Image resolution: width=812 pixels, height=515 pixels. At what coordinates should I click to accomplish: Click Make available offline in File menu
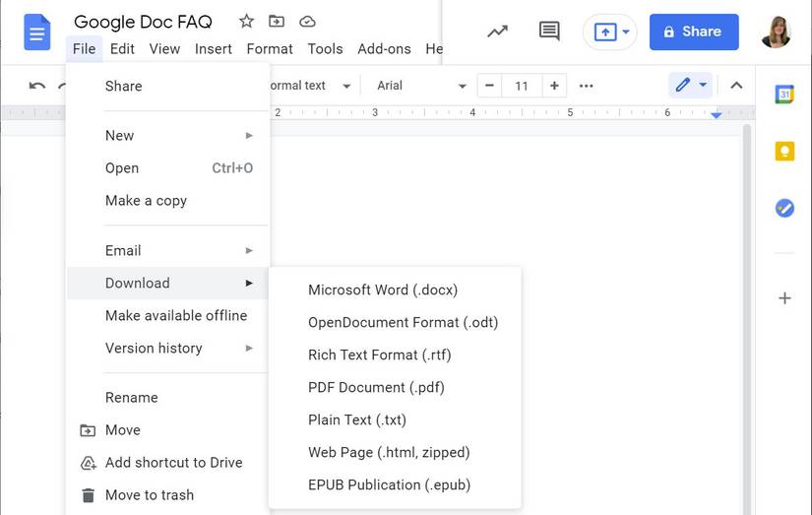point(176,315)
